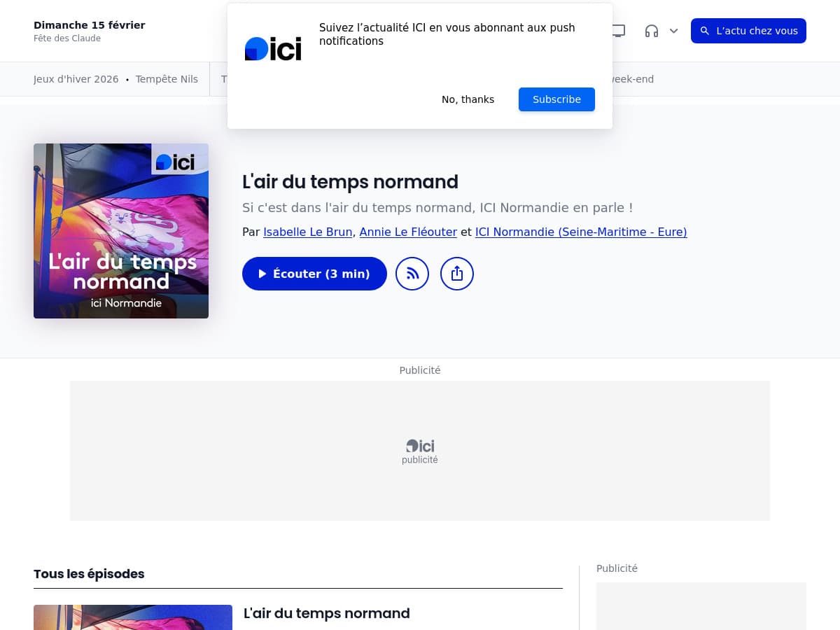
Task: Click the ICI logo in notification popup
Action: click(273, 49)
